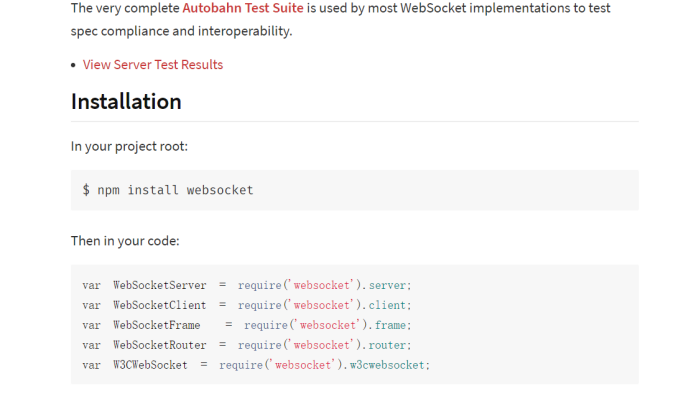Screen dimensions: 692x406
Task: Click the .router property in the code
Action: 388,345
